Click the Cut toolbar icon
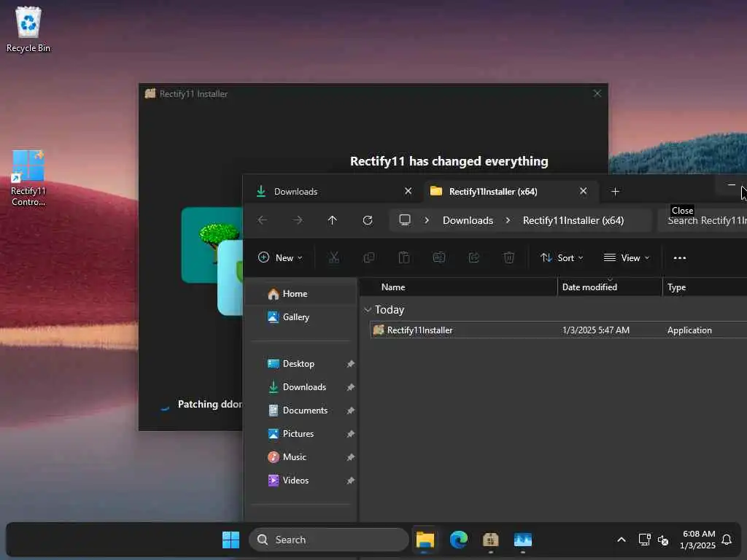747x560 pixels. 334,257
